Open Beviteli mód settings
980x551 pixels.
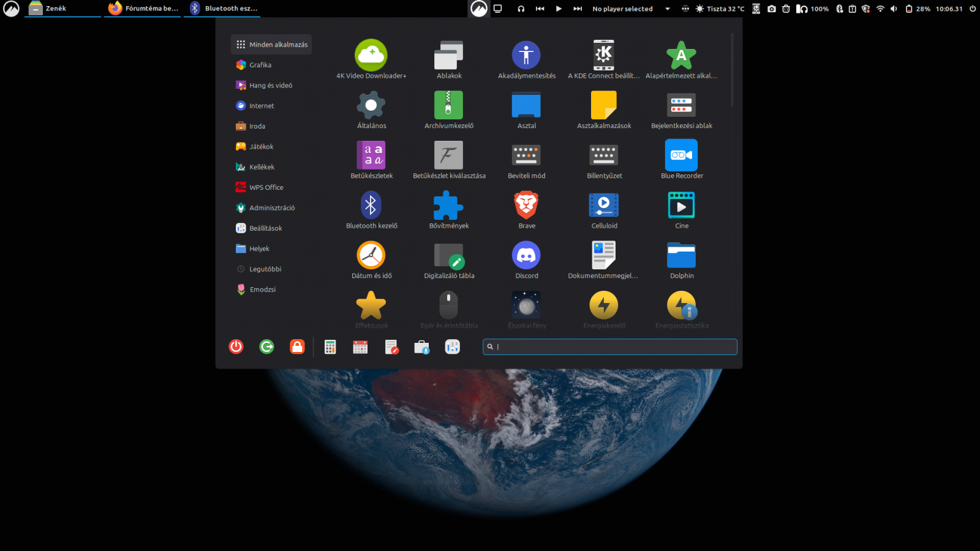[527, 160]
